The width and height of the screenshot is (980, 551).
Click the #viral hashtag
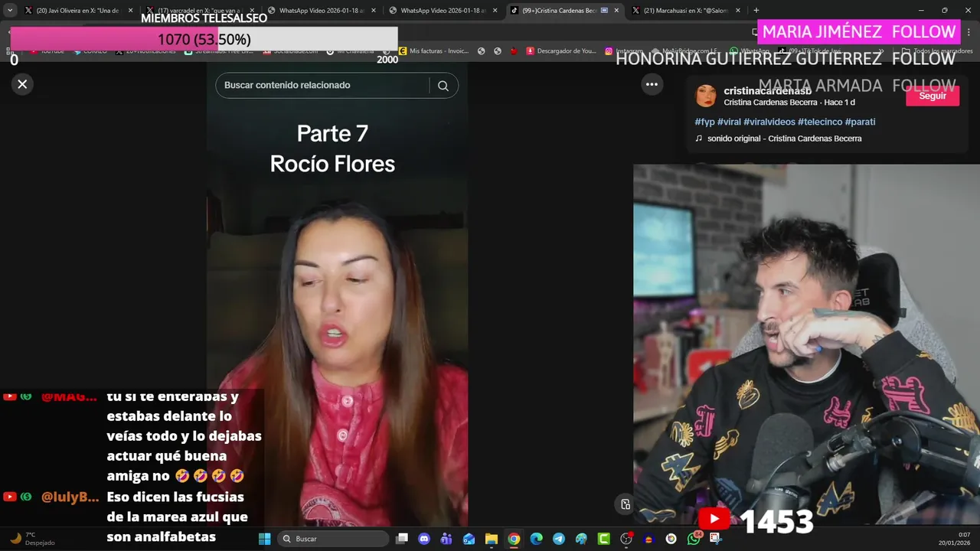[729, 122]
